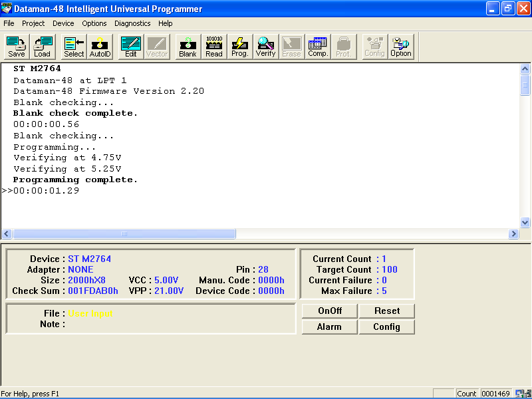This screenshot has width=532, height=399.
Task: Click the Prog. programming icon
Action: pos(240,47)
